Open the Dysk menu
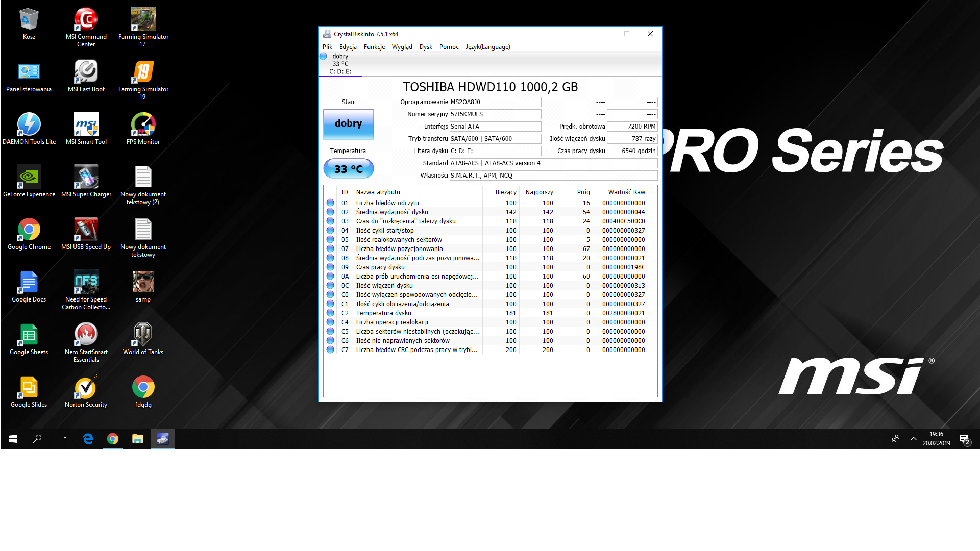Viewport: 980px width, 551px height. click(426, 47)
